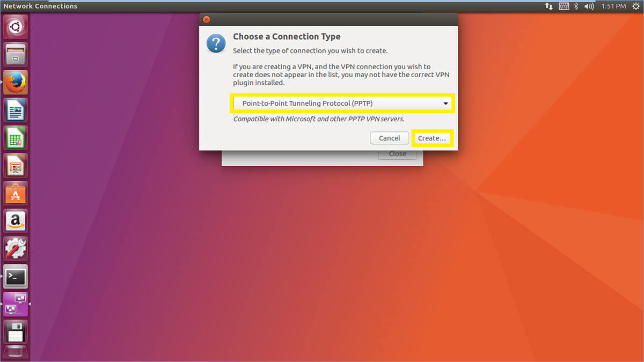Click Cancel in the connection dialog
This screenshot has height=362, width=644.
coord(390,138)
